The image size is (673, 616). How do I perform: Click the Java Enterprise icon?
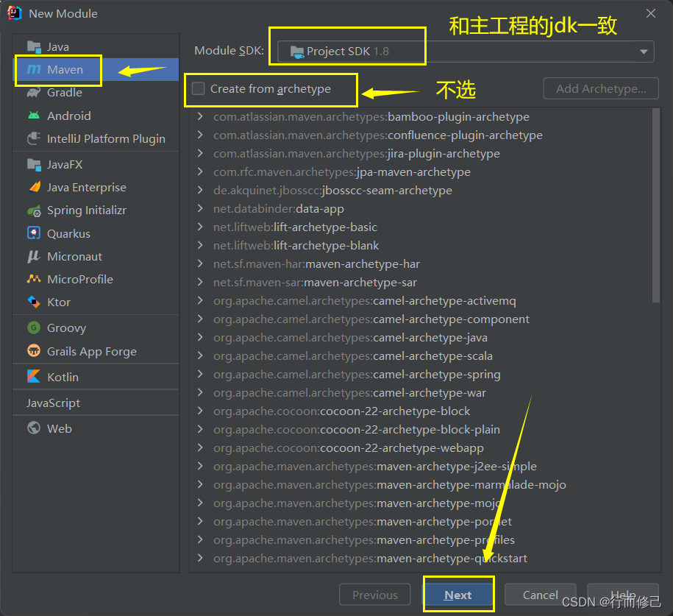[34, 187]
